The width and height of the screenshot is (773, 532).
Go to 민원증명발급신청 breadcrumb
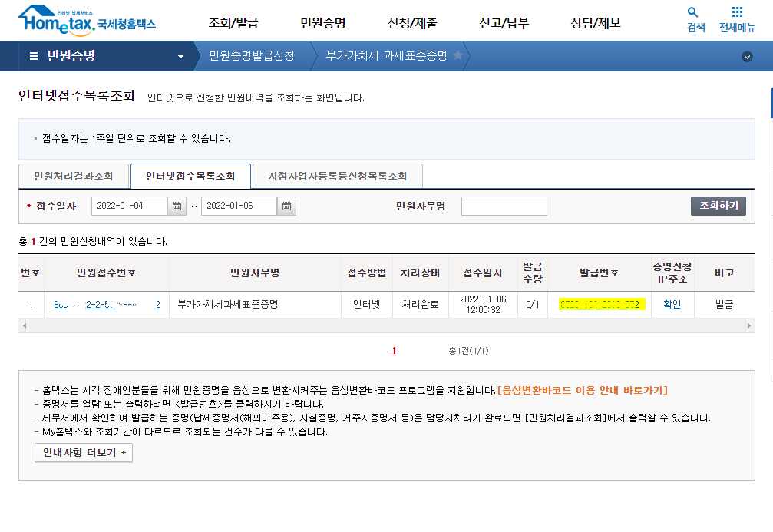pos(252,56)
